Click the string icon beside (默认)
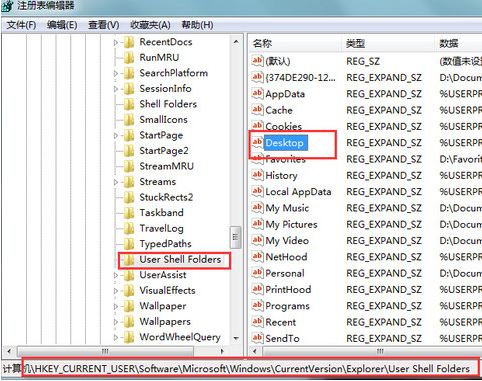 point(257,61)
